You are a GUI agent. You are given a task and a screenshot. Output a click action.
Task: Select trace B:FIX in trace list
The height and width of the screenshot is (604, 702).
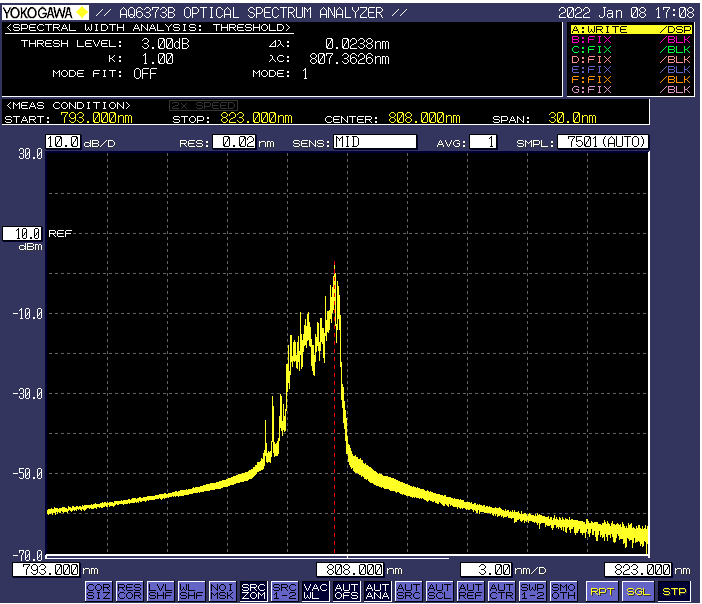(629, 40)
